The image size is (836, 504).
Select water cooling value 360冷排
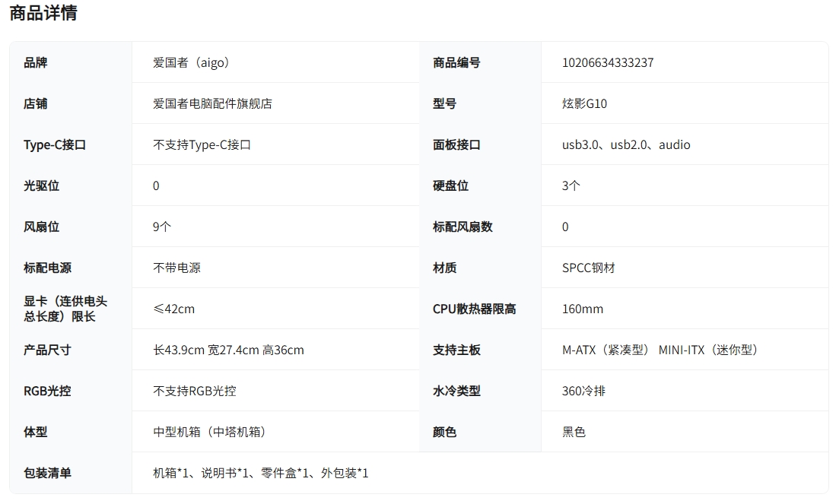583,391
